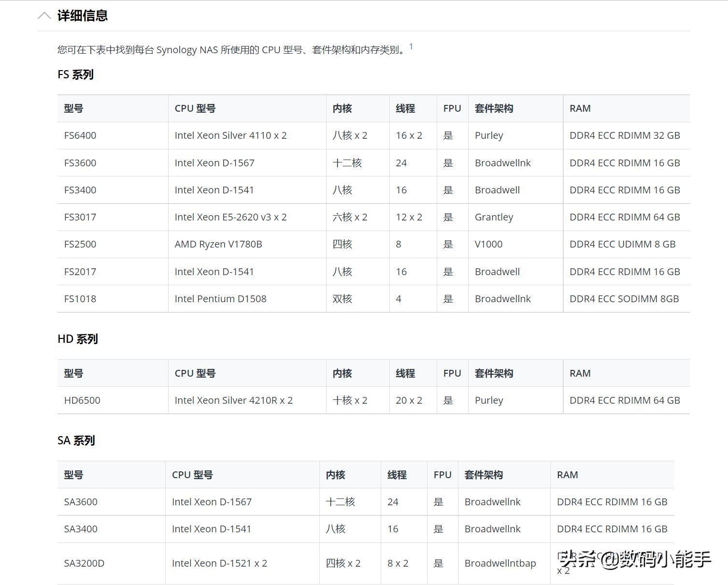Viewport: 728px width, 585px height.
Task: Collapse the 详细信息 section
Action: pyautogui.click(x=44, y=15)
